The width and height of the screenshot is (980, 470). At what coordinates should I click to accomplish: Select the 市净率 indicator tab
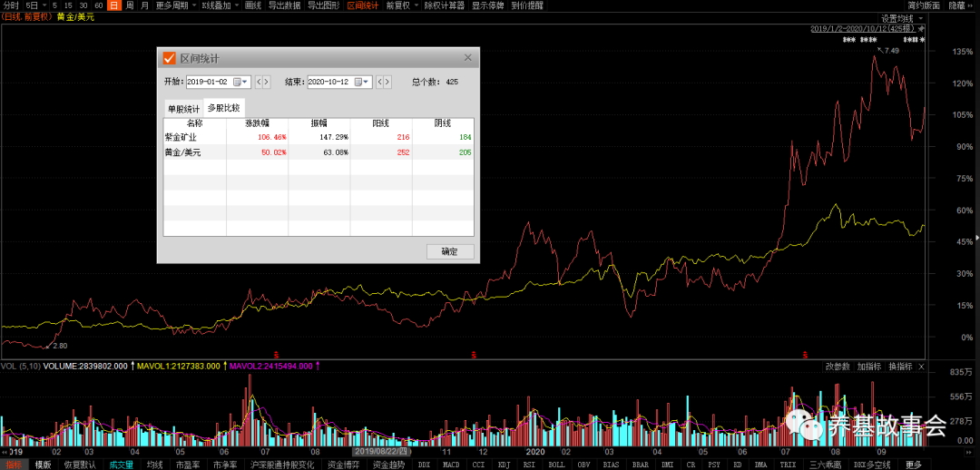[225, 465]
